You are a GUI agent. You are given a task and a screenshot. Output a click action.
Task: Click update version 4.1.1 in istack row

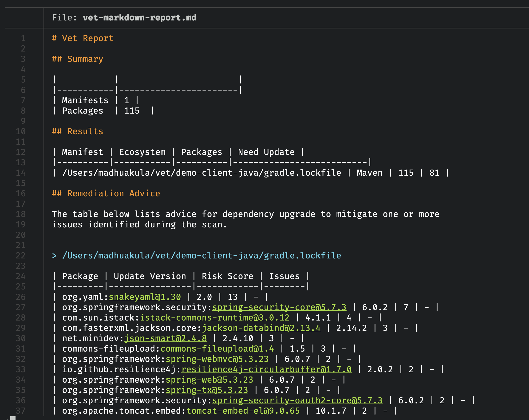tap(318, 318)
